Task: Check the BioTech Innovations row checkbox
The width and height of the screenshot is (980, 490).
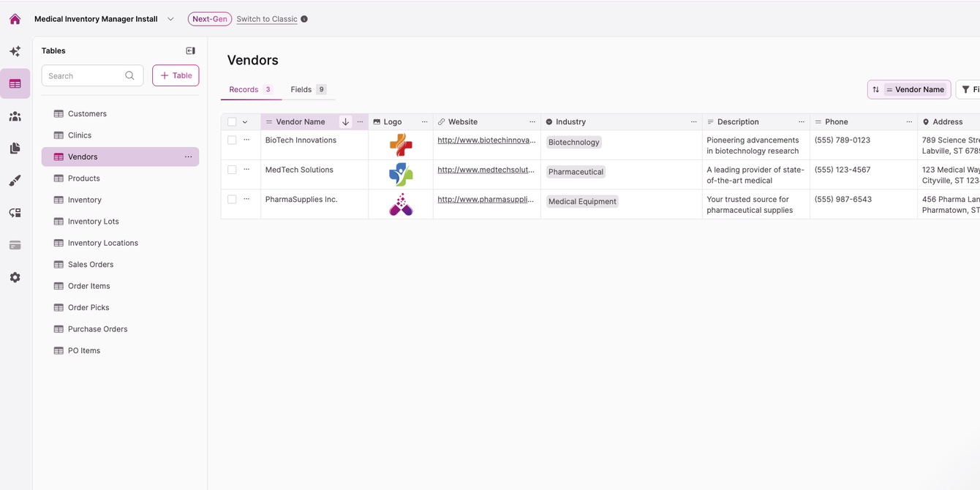Action: [232, 140]
